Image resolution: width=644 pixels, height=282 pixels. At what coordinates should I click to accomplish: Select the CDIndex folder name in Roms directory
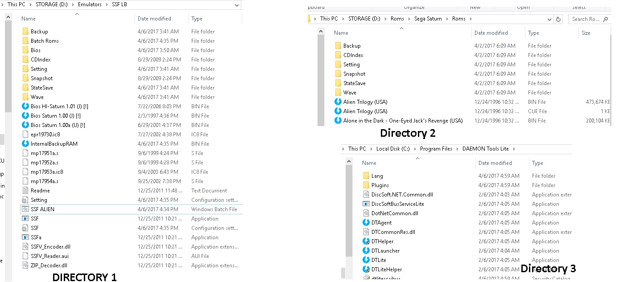(x=353, y=55)
